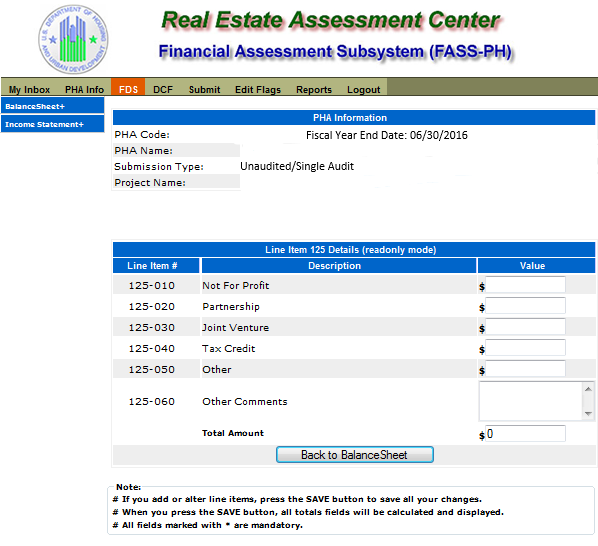This screenshot has width=598, height=546.
Task: Click the Joint Venture value field
Action: [x=525, y=326]
